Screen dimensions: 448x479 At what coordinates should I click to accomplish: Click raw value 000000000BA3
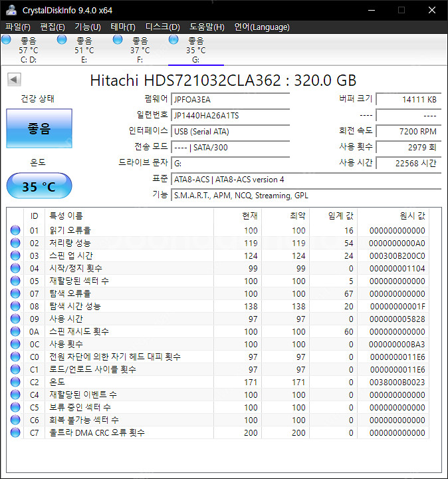coord(397,345)
